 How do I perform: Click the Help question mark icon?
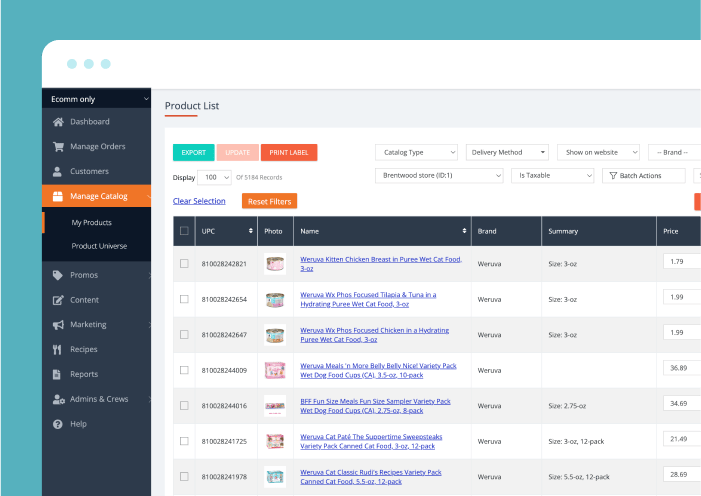[58, 424]
